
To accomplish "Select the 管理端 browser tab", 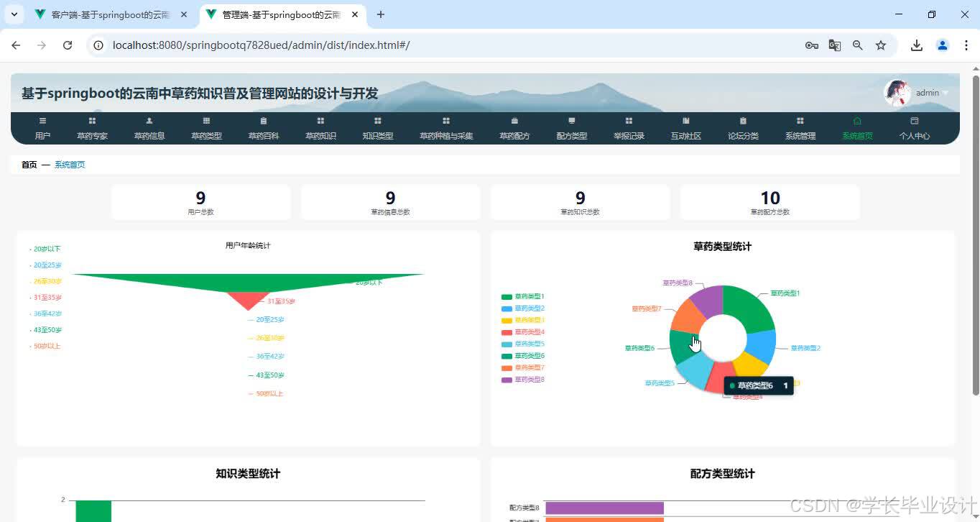I will pos(282,14).
